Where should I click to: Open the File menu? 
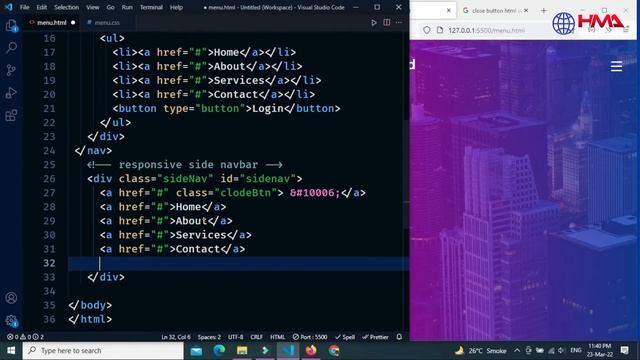pos(24,7)
